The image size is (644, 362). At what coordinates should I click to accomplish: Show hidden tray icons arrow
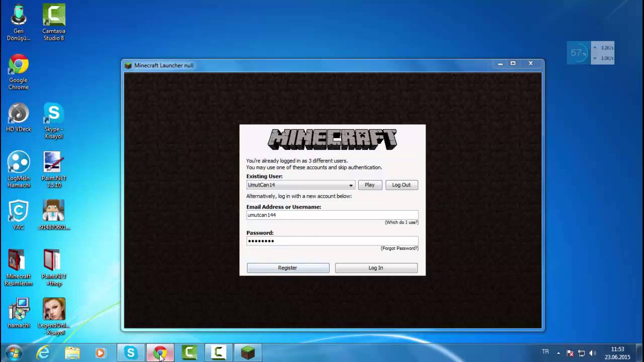[x=558, y=353]
